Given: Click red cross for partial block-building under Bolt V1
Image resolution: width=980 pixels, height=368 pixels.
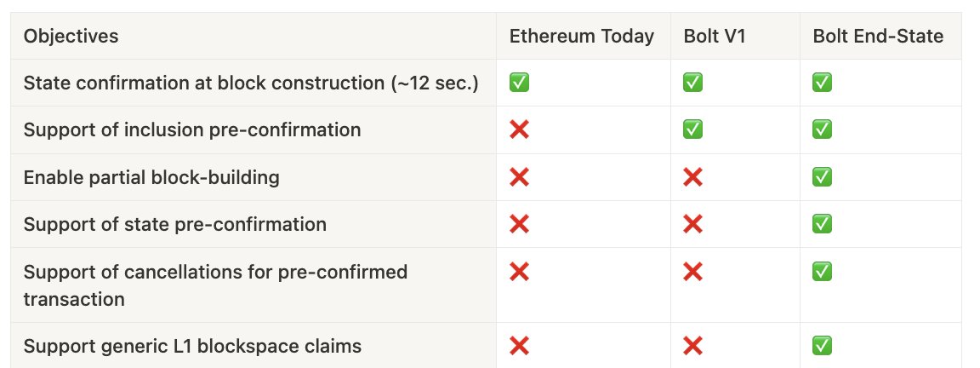Looking at the screenshot, I should (x=692, y=177).
